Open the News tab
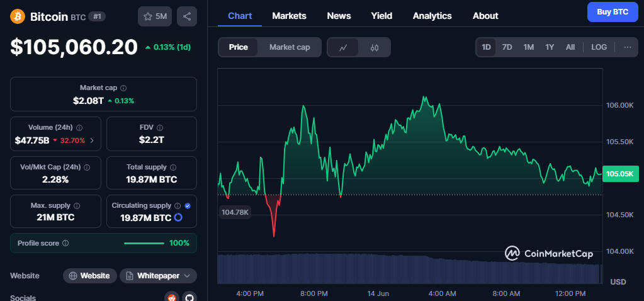 (x=339, y=16)
